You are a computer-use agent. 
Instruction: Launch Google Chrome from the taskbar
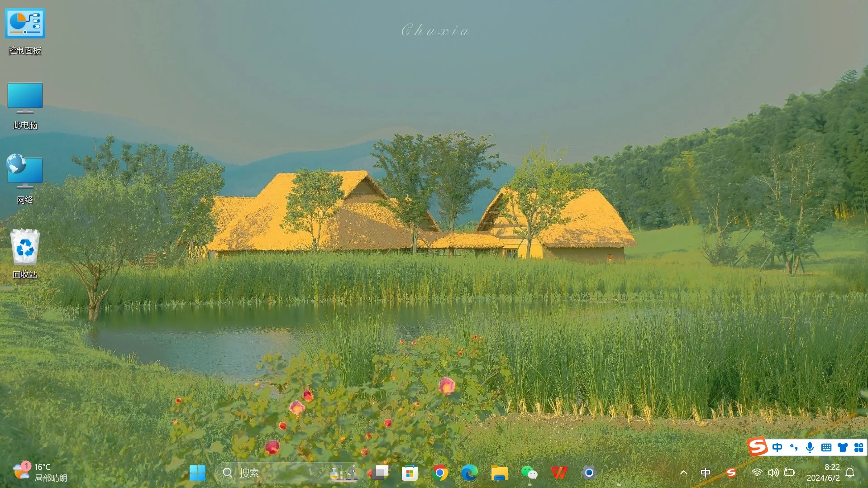click(440, 473)
